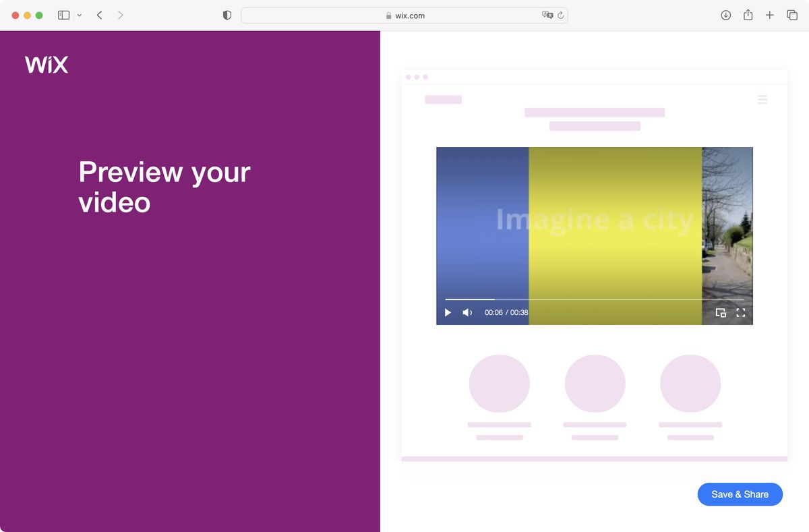Click the back navigation arrow in Safari
Screen dimensions: 809x532
[99, 14]
